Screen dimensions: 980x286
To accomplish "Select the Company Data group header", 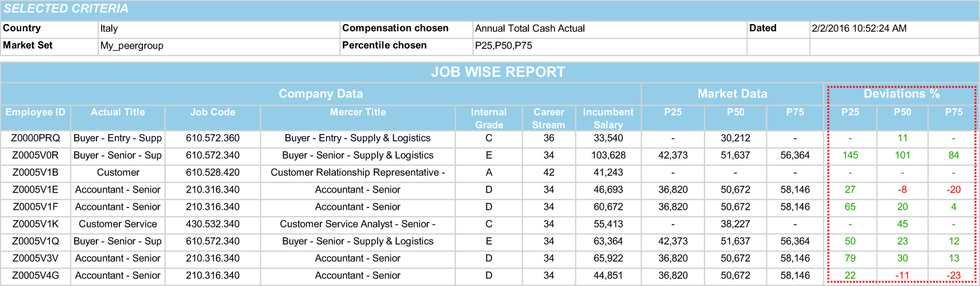I will tap(321, 94).
